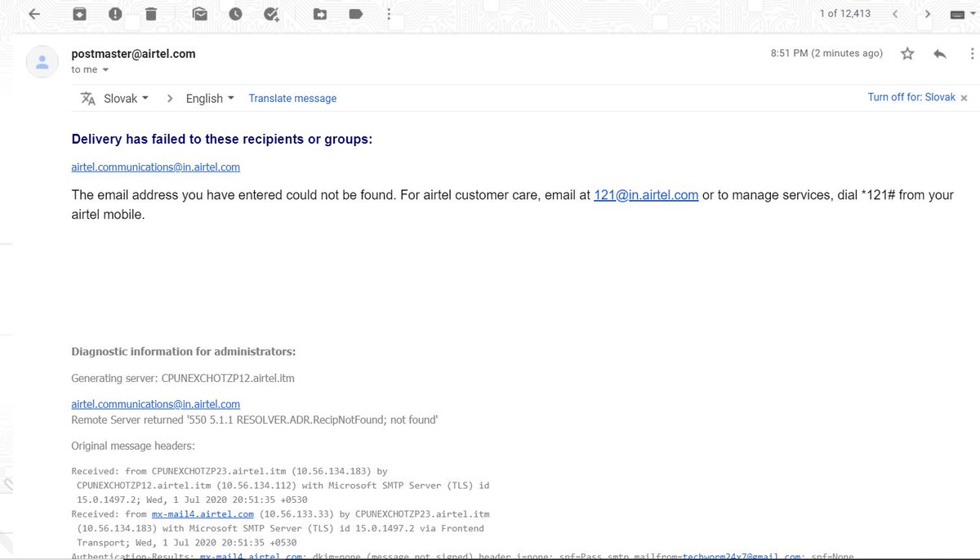The width and height of the screenshot is (980, 560).
Task: Dismiss the translation bar
Action: 964,98
